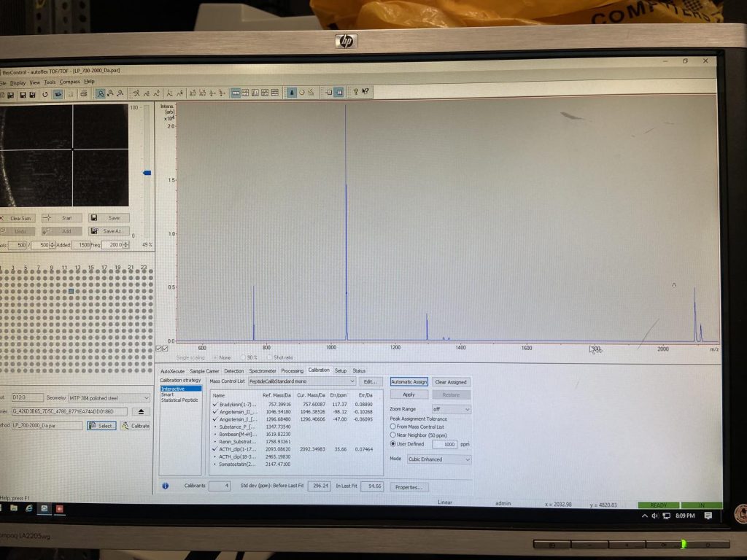Open the Zoom Range dropdown

click(x=467, y=409)
